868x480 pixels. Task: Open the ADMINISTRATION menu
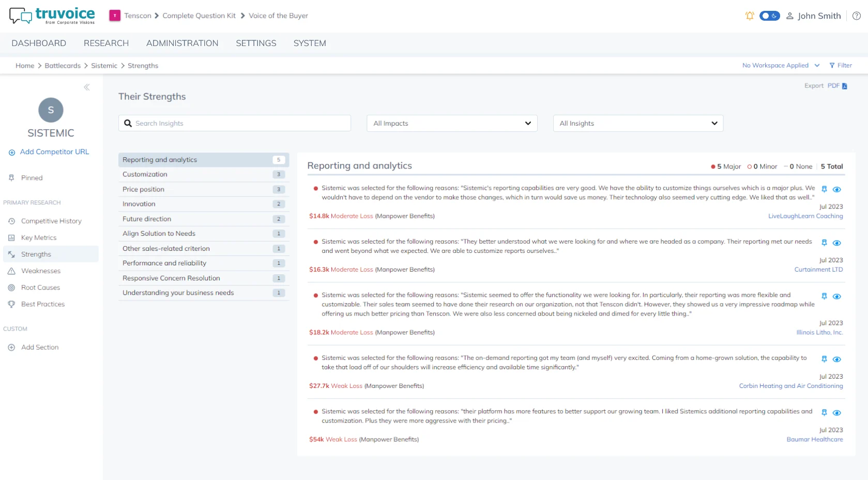point(182,43)
